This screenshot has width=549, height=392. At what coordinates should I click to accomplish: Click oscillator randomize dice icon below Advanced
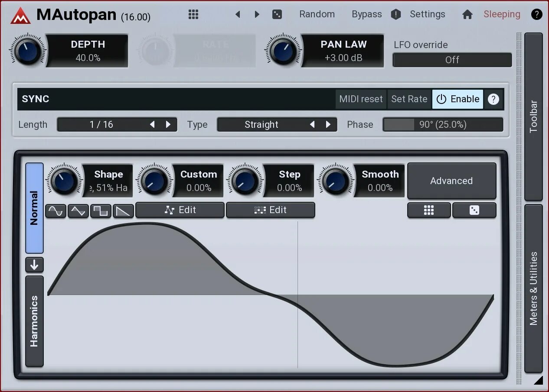pos(474,210)
